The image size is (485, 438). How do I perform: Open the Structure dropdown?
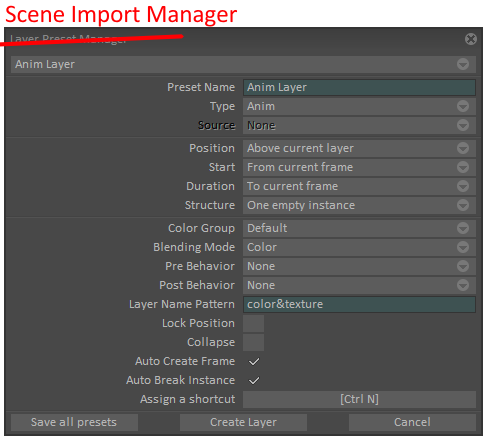(x=359, y=205)
